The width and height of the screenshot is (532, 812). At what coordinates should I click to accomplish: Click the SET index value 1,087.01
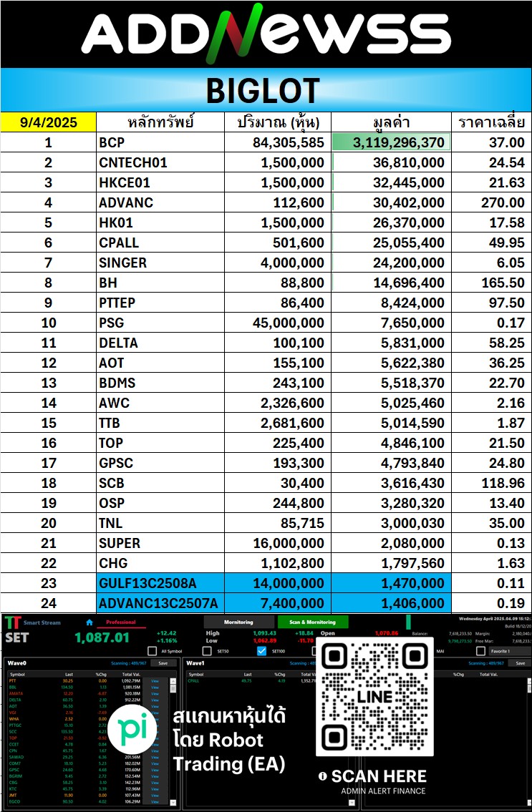(x=102, y=637)
